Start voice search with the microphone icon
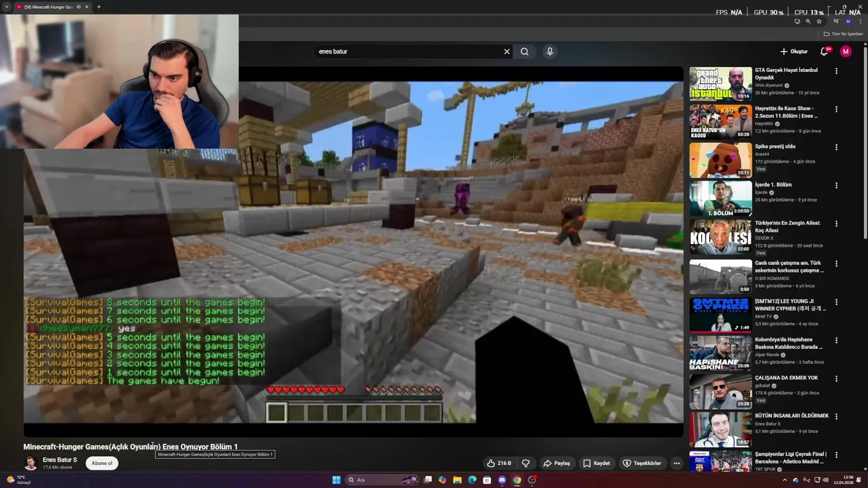Viewport: 868px width, 488px height. coord(550,52)
